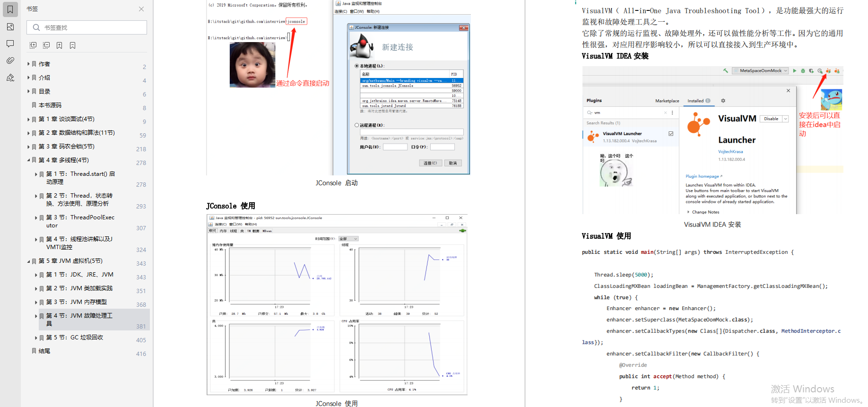The width and height of the screenshot is (868, 407).
Task: Click the Plugins settings gear icon
Action: point(723,101)
